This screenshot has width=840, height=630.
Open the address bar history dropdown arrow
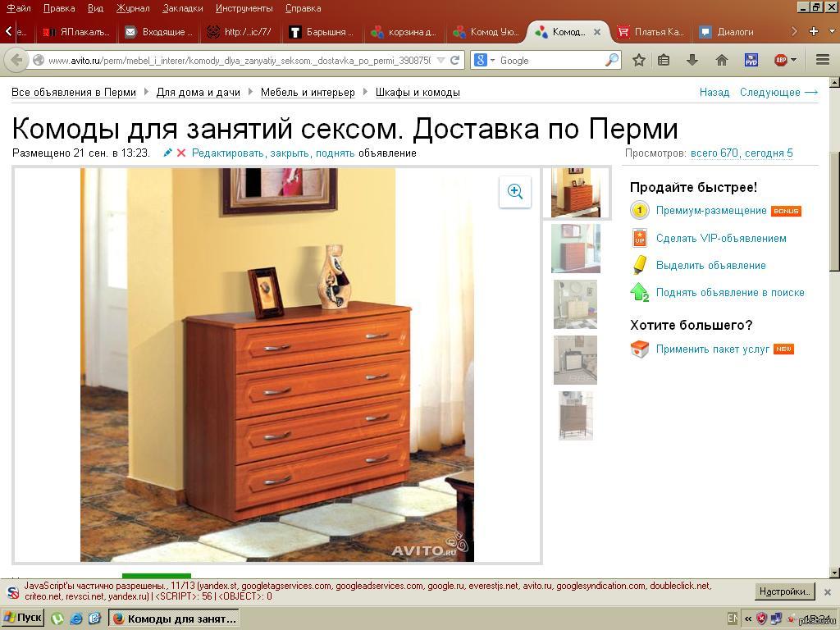tap(441, 60)
